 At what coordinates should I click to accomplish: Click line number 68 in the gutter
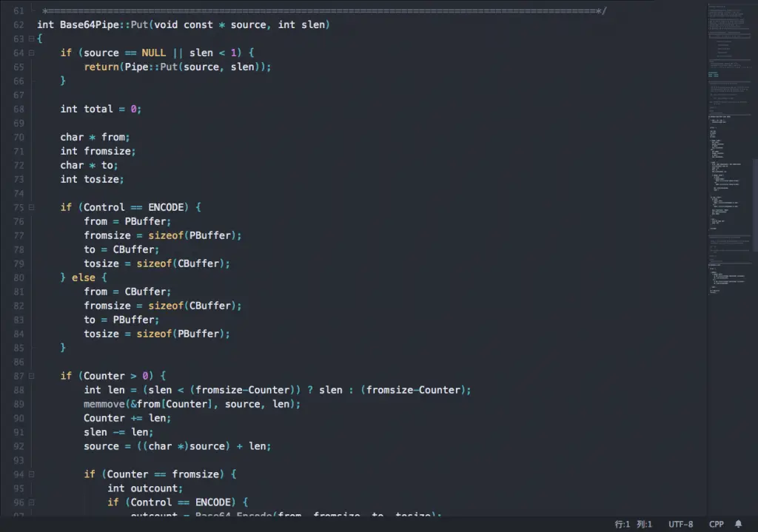19,109
